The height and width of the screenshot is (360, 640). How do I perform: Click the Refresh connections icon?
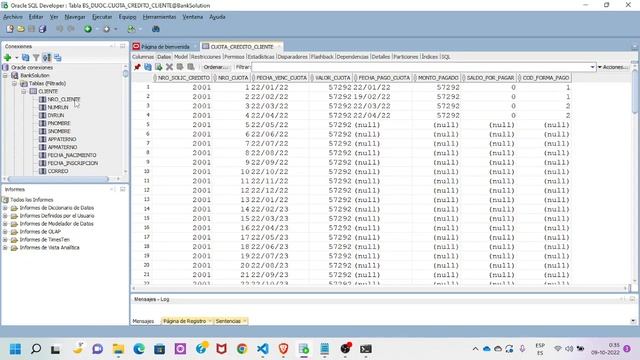point(26,58)
